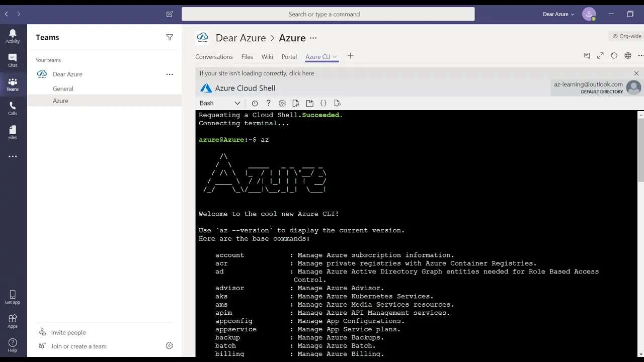Image resolution: width=644 pixels, height=362 pixels.
Task: Show the tab conversation icon
Action: click(x=587, y=56)
